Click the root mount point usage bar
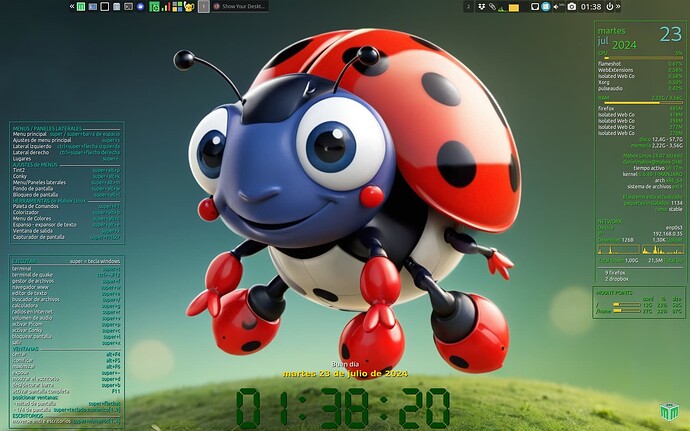The height and width of the screenshot is (431, 690). click(x=621, y=305)
